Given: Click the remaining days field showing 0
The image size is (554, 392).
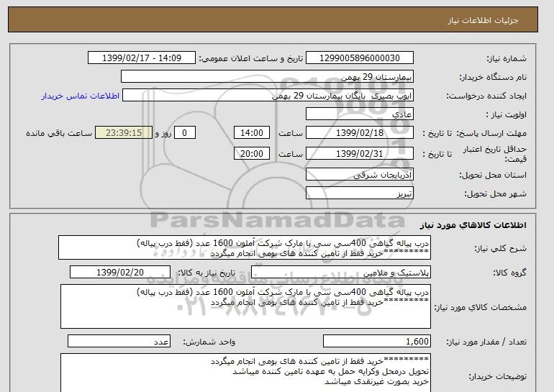Looking at the screenshot, I should pos(184,133).
